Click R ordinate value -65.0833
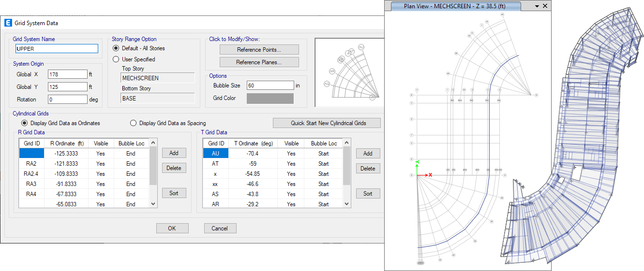The height and width of the screenshot is (271, 644). click(x=67, y=204)
